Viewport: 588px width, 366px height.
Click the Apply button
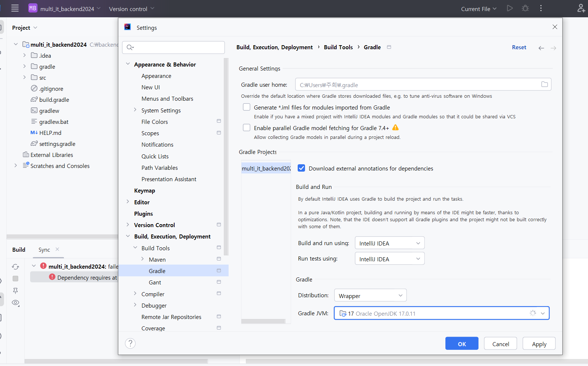[539, 344]
